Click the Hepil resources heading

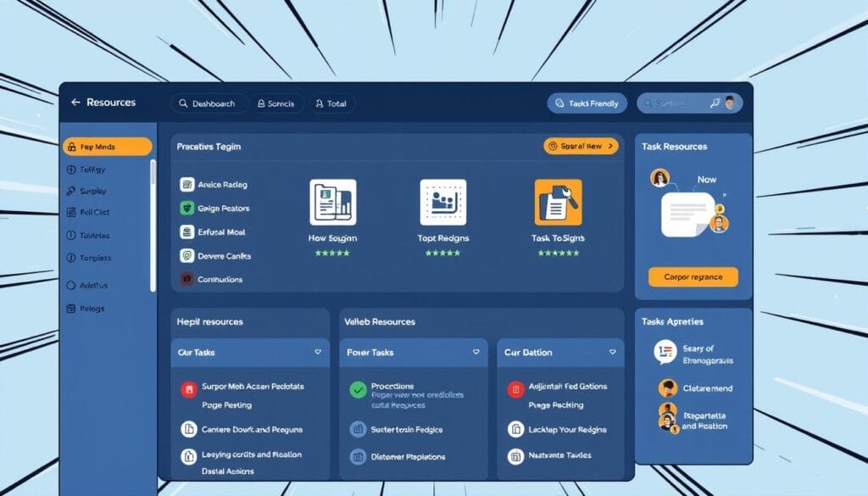click(x=210, y=321)
